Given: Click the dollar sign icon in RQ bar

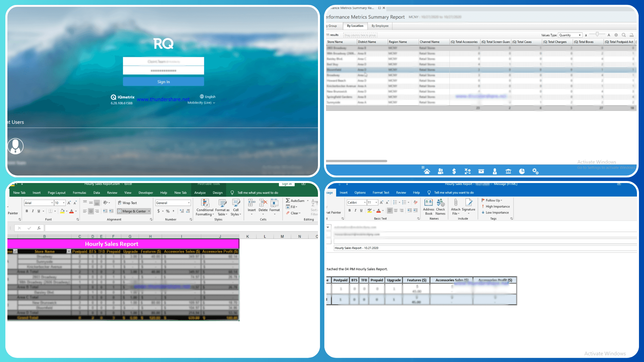Looking at the screenshot, I should pyautogui.click(x=454, y=171).
